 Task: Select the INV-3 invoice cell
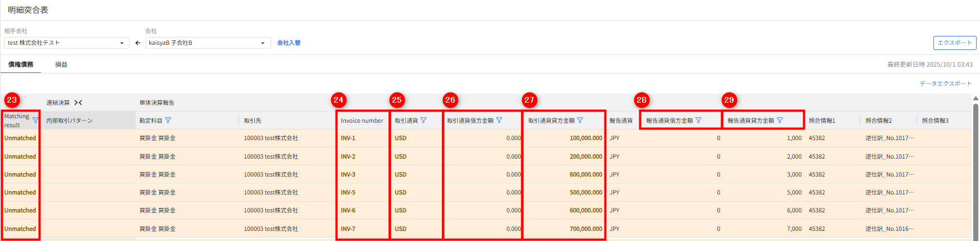[348, 174]
